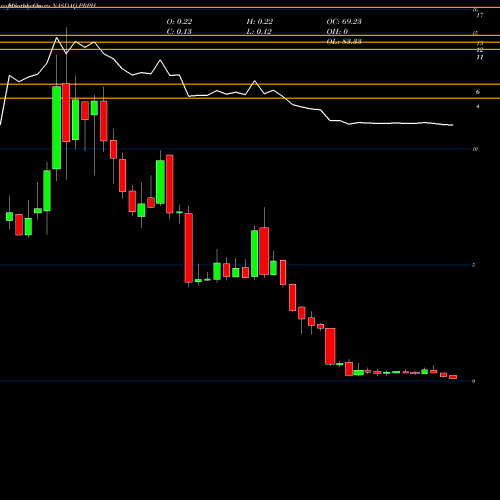Click the right end of white moving-average line

pos(452,125)
